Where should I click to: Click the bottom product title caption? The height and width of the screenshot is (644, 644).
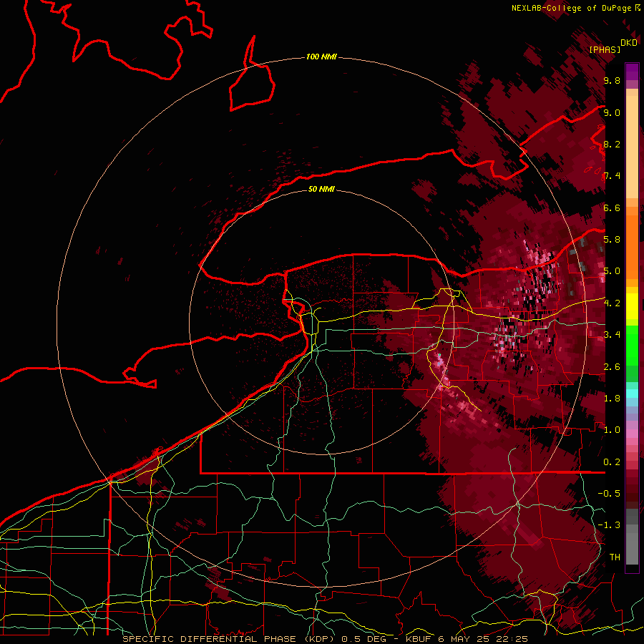(326, 639)
